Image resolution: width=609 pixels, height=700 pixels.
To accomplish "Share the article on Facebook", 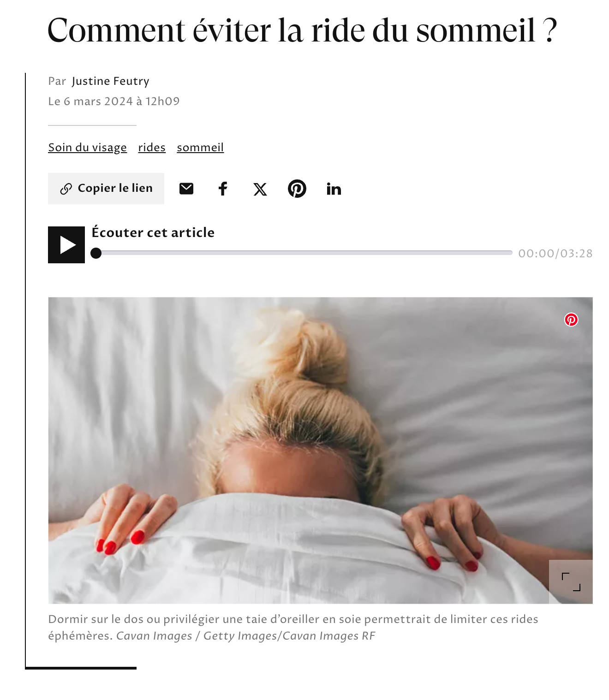I will (223, 189).
